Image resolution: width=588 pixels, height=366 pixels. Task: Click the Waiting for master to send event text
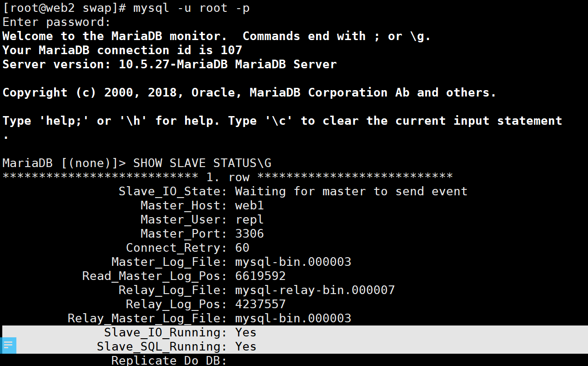coord(351,191)
